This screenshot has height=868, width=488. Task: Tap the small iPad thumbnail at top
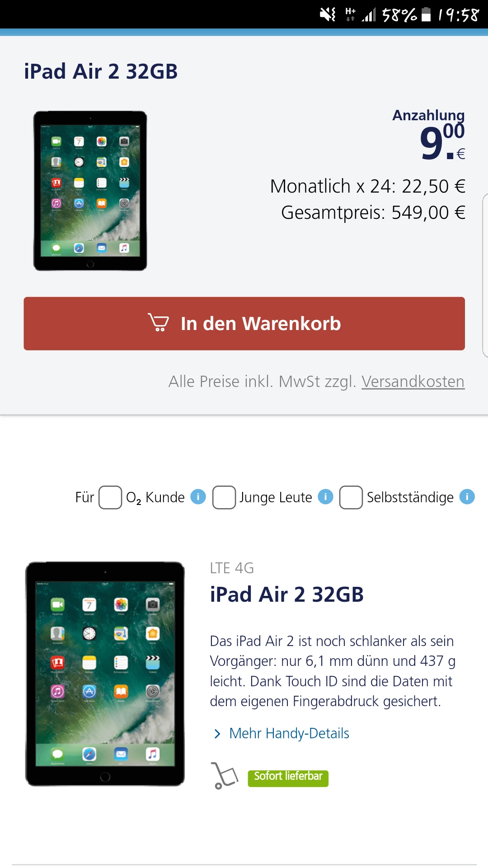click(x=90, y=191)
